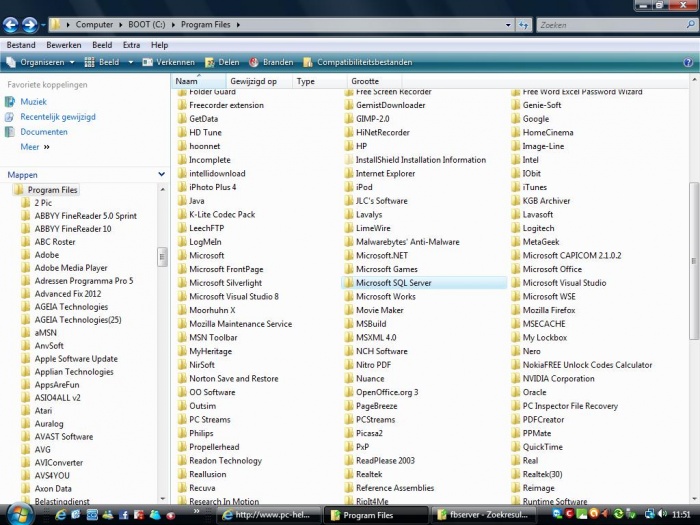The width and height of the screenshot is (700, 525).
Task: Click the Forward navigation arrow button
Action: point(30,24)
